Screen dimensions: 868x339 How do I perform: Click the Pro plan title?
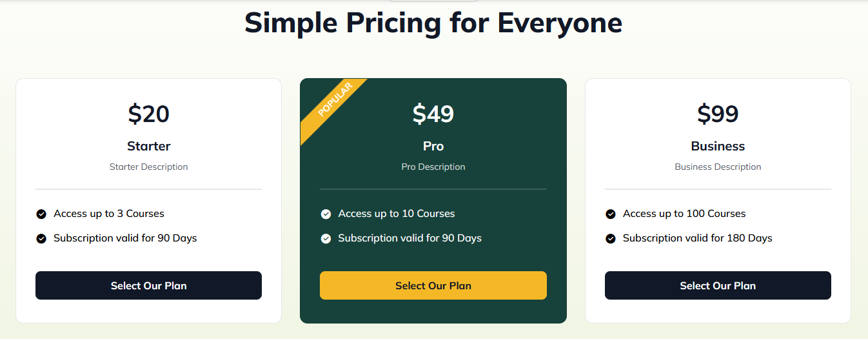coord(433,146)
